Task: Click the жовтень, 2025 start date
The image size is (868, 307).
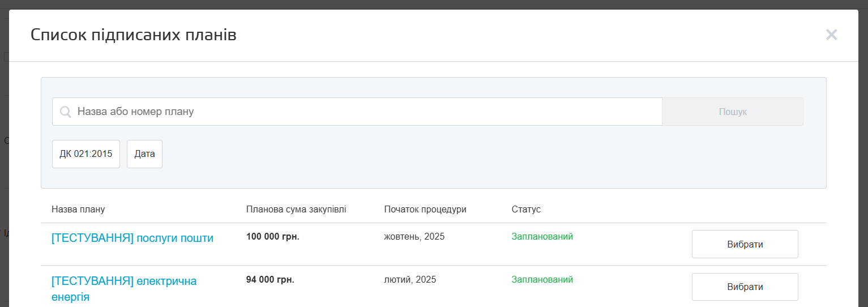Action: click(414, 237)
